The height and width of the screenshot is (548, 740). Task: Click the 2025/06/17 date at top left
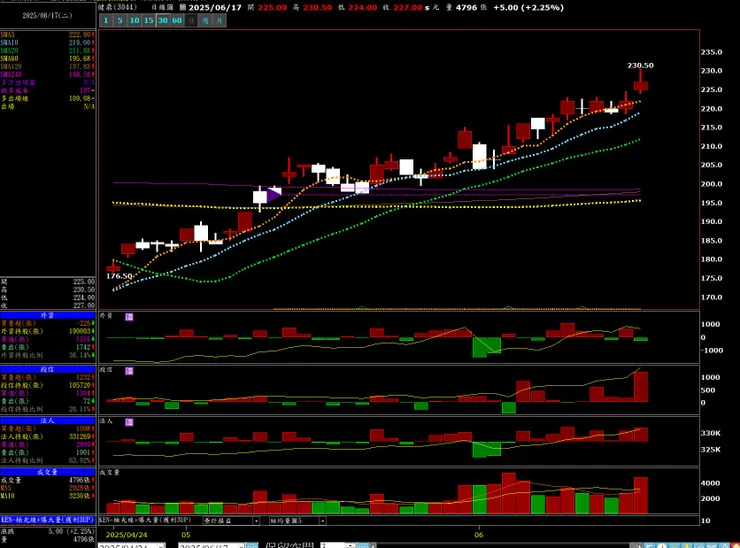(x=47, y=16)
